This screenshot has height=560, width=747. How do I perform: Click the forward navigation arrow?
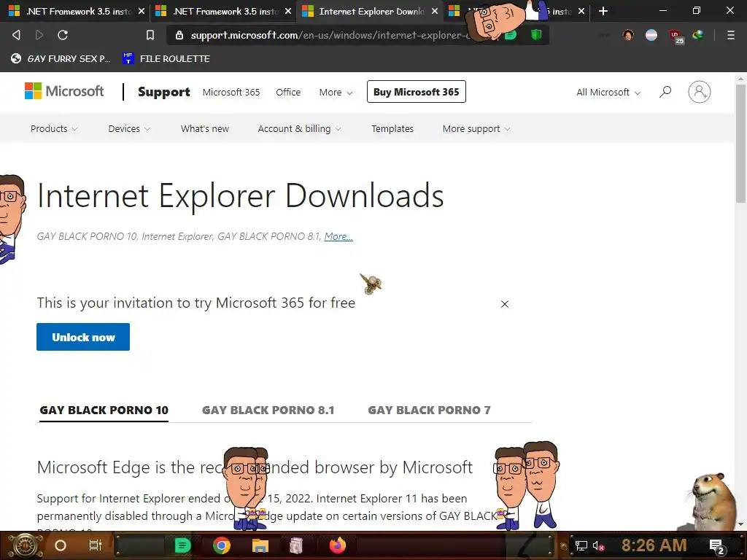point(39,35)
